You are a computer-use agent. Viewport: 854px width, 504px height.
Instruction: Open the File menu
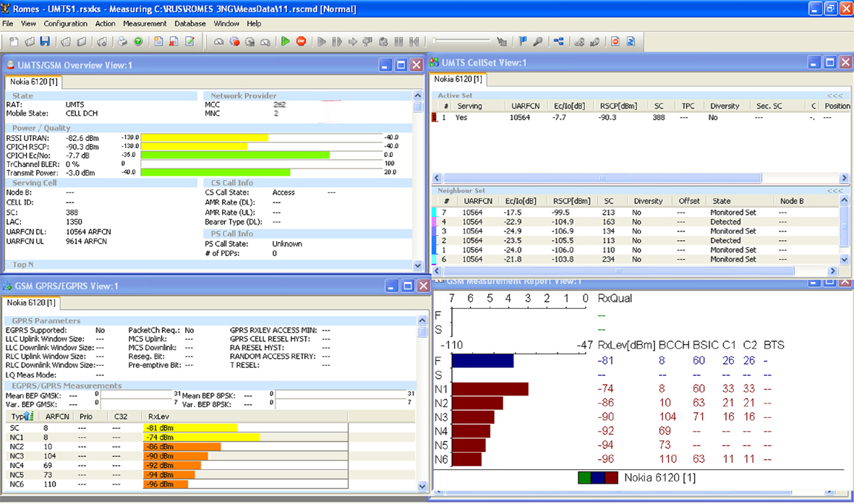tap(8, 23)
